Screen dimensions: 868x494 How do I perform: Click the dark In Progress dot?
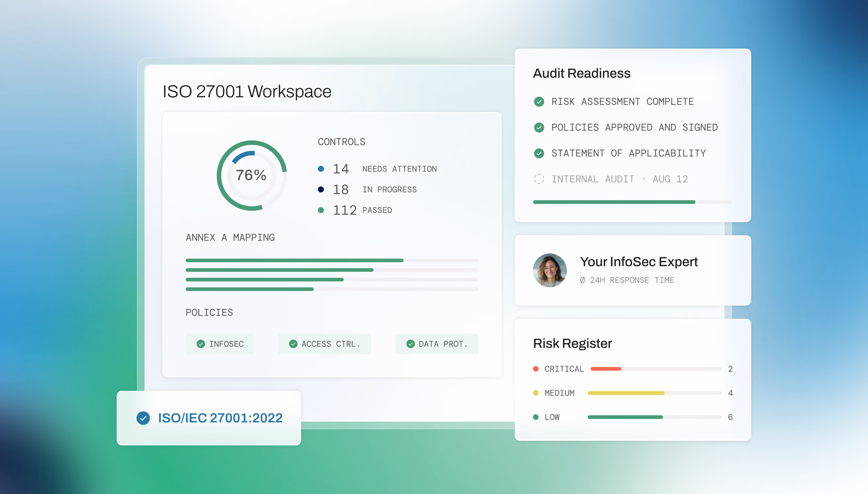tap(321, 189)
